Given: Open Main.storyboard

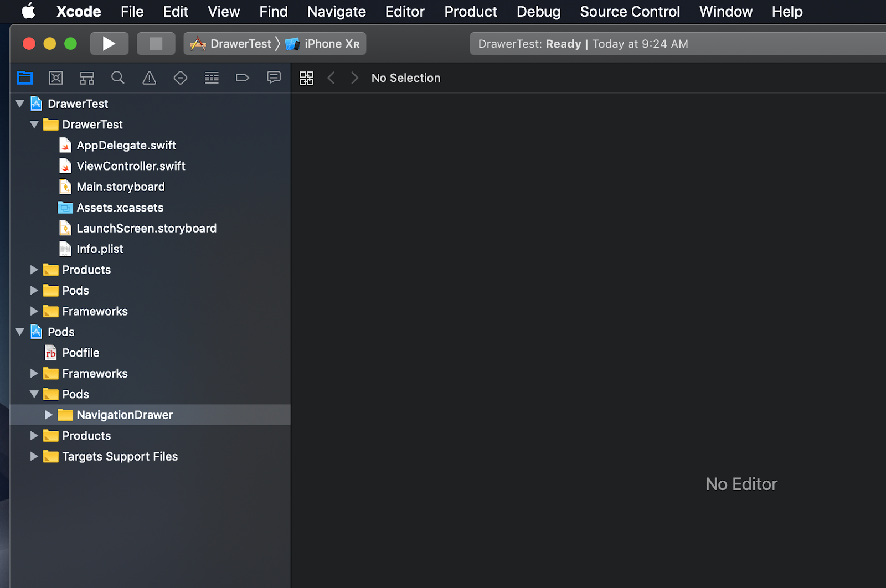Looking at the screenshot, I should [x=150, y=187].
